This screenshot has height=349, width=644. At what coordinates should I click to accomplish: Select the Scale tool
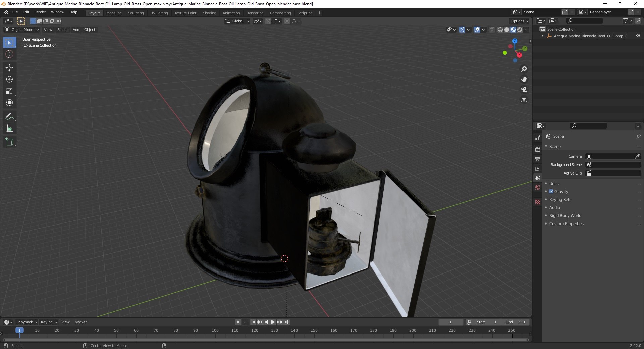[9, 91]
